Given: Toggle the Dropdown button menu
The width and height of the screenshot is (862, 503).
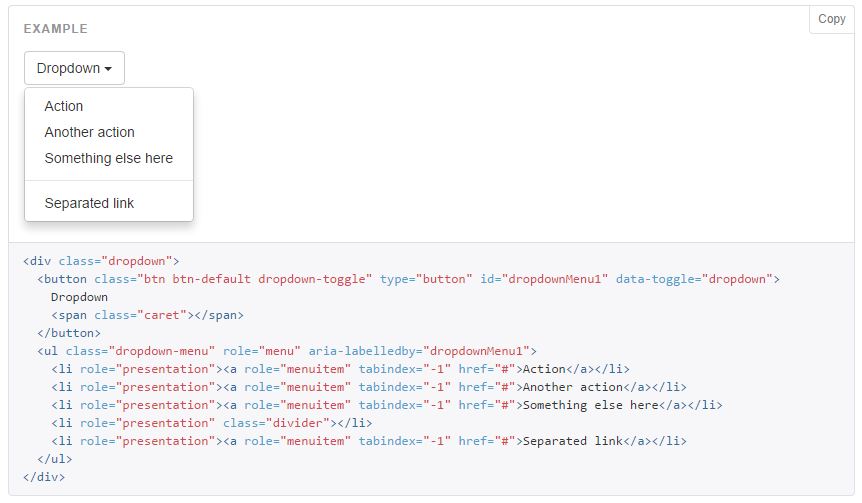Looking at the screenshot, I should click(74, 68).
